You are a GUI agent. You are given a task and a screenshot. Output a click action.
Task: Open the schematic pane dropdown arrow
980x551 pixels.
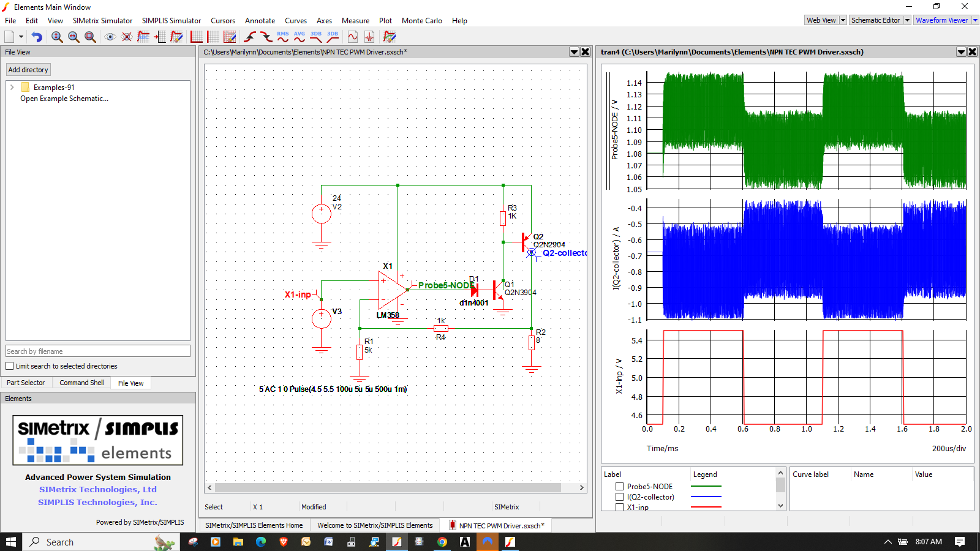pos(575,52)
